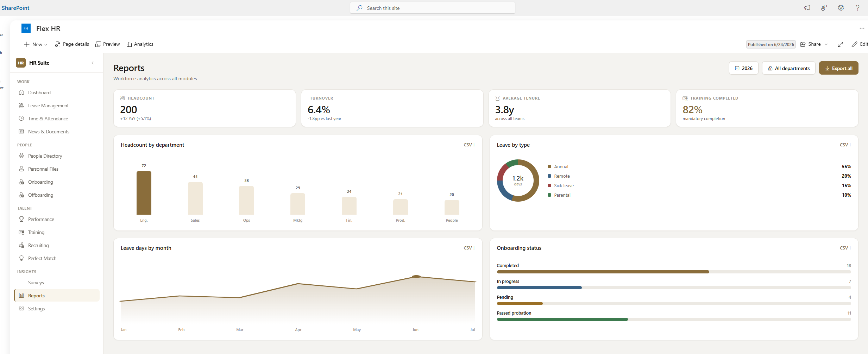Click the Engineering bar in headcount chart

[x=144, y=193]
